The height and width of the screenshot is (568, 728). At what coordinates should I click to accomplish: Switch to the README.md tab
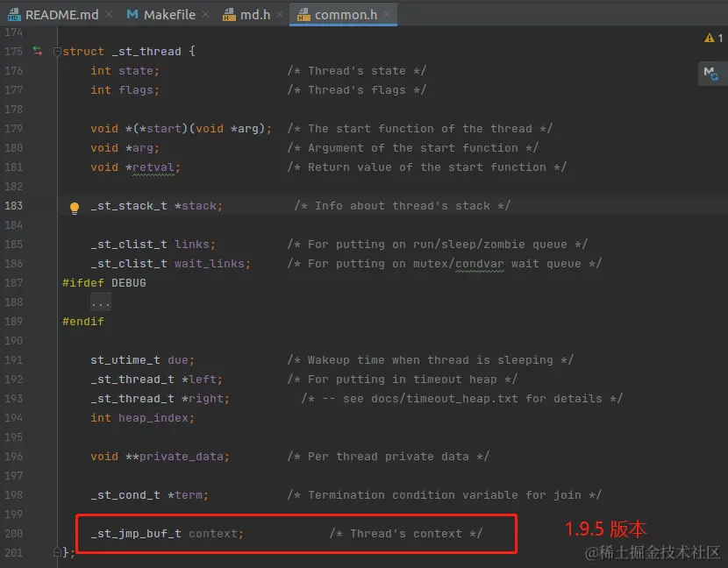(61, 15)
